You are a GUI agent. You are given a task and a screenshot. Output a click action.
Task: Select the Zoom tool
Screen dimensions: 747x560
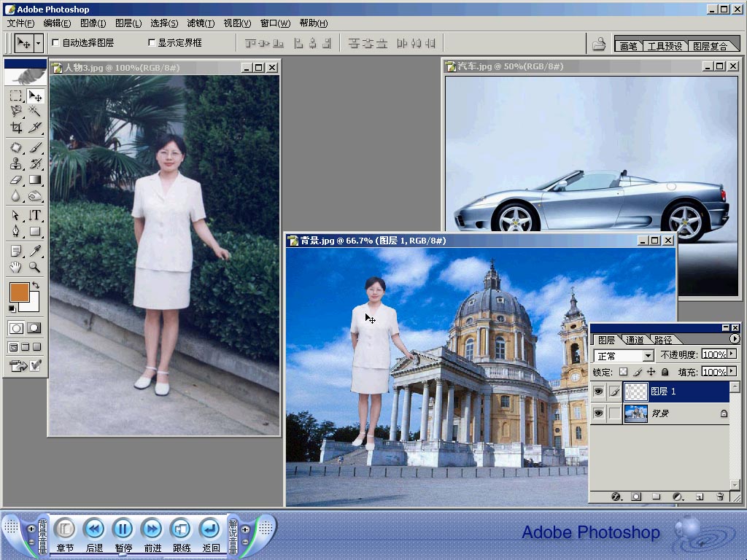pyautogui.click(x=35, y=267)
